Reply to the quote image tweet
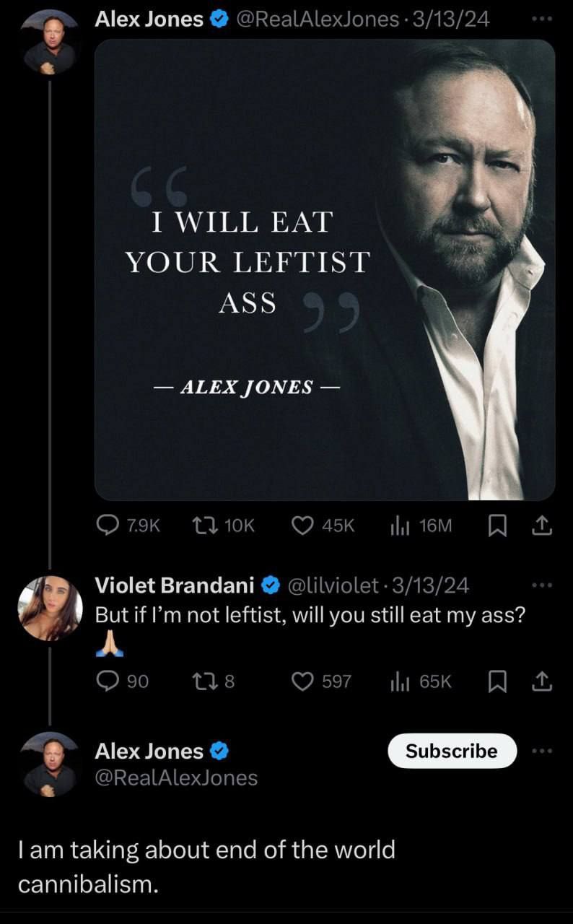The height and width of the screenshot is (924, 573). pos(108,526)
